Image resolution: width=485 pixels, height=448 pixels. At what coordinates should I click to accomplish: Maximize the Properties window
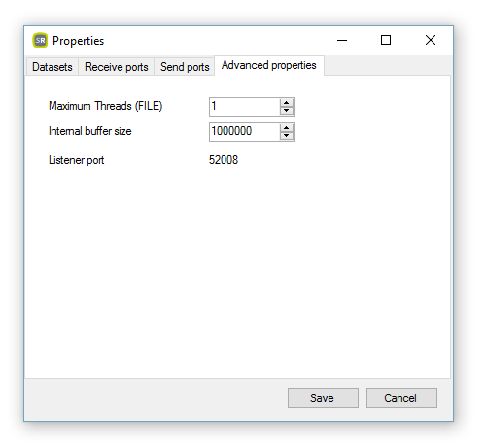386,40
